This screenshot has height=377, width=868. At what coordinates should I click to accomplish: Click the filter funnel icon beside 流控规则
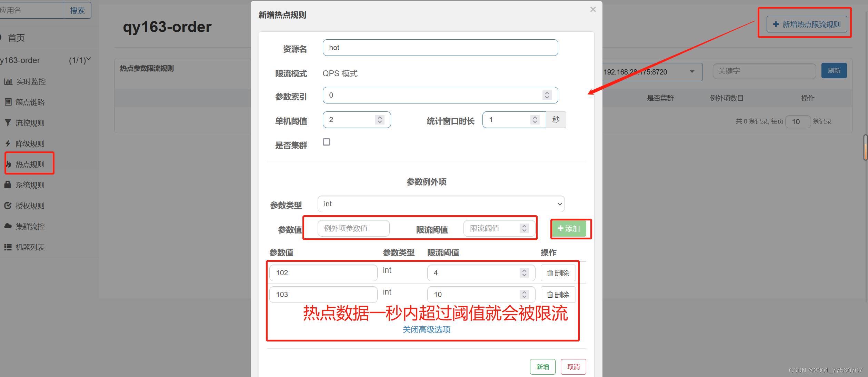[x=8, y=123]
